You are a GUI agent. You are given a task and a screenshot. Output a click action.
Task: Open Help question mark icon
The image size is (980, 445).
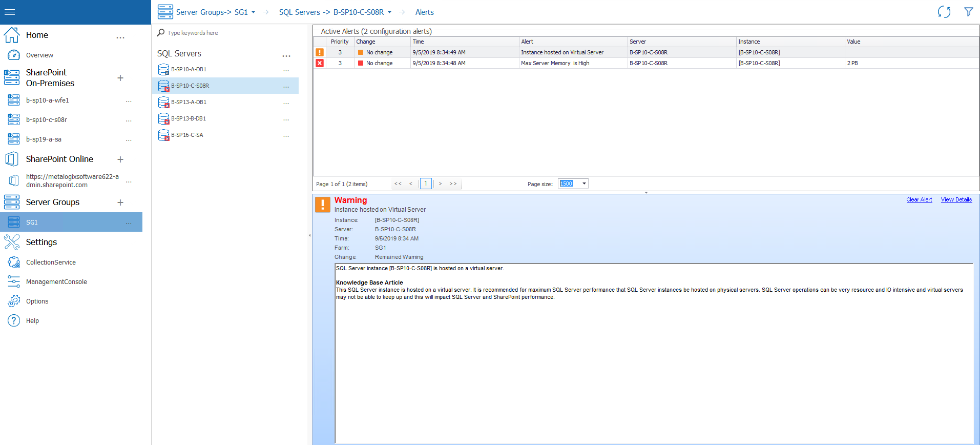[x=14, y=320]
